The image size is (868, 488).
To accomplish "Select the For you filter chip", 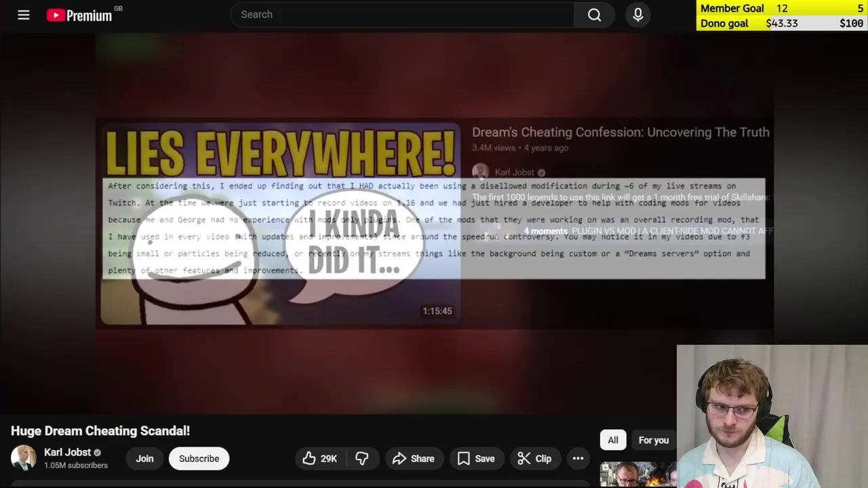I will (x=654, y=440).
